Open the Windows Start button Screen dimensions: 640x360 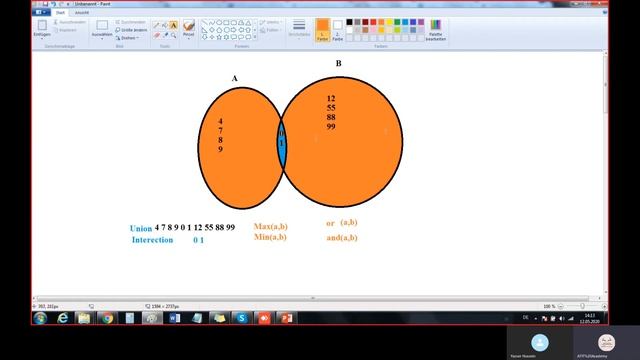[40, 318]
